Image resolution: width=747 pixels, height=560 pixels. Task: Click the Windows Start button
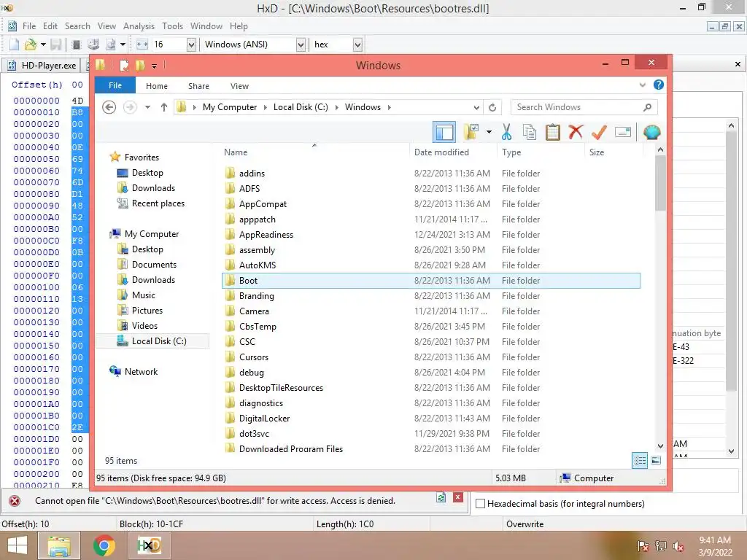point(18,545)
